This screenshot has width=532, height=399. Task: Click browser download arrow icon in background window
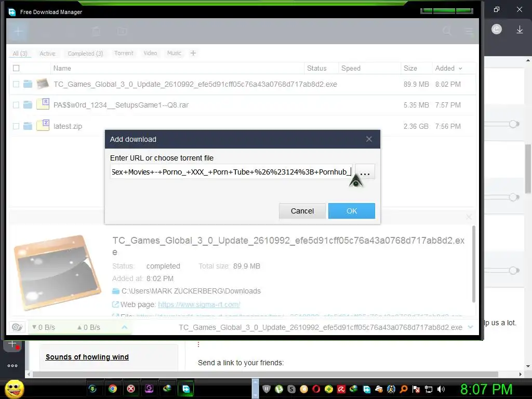point(520,30)
